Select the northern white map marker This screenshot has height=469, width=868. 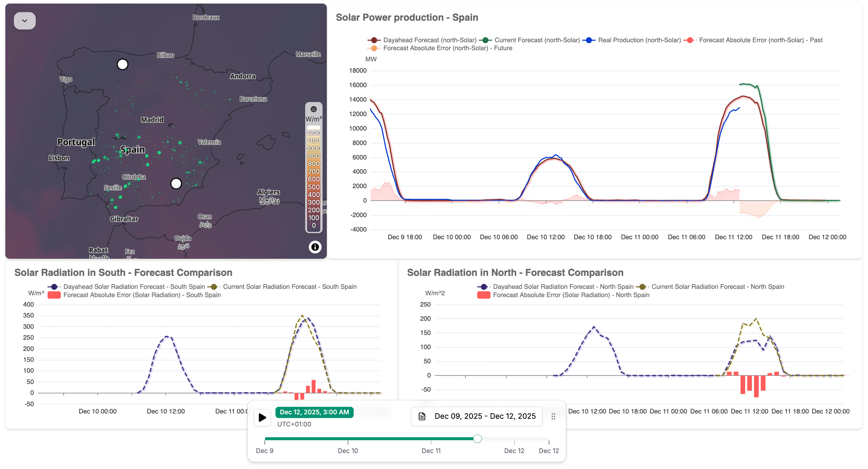point(122,64)
